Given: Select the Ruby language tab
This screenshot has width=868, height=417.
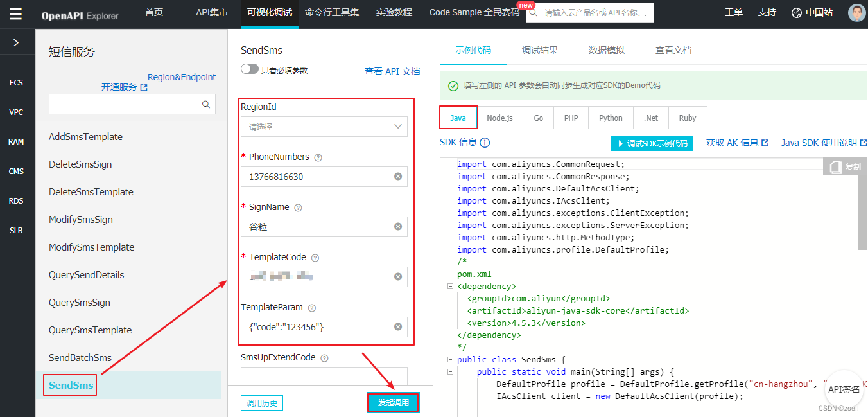Looking at the screenshot, I should pyautogui.click(x=688, y=118).
